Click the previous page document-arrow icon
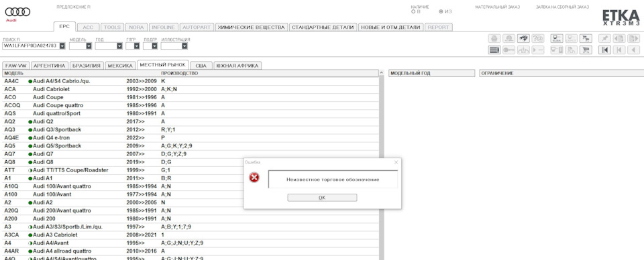This screenshot has width=644, height=260. point(619,39)
